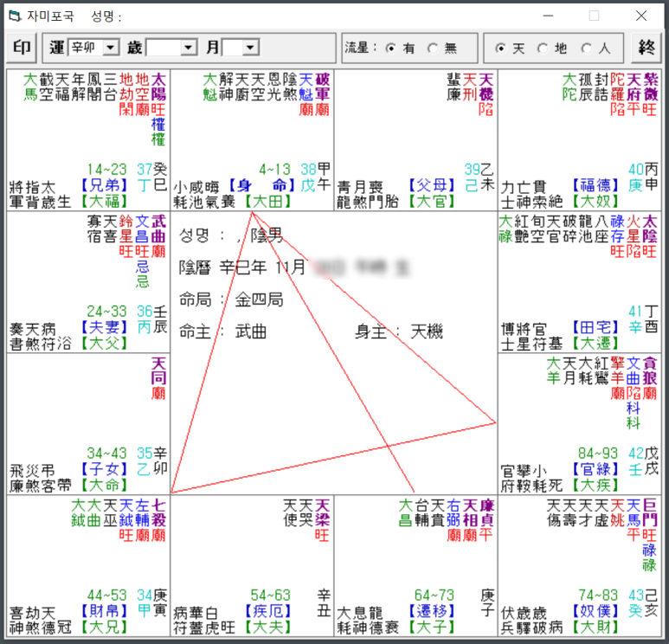This screenshot has width=669, height=644.
Task: Click the 14~23 age range
Action: pyautogui.click(x=107, y=170)
